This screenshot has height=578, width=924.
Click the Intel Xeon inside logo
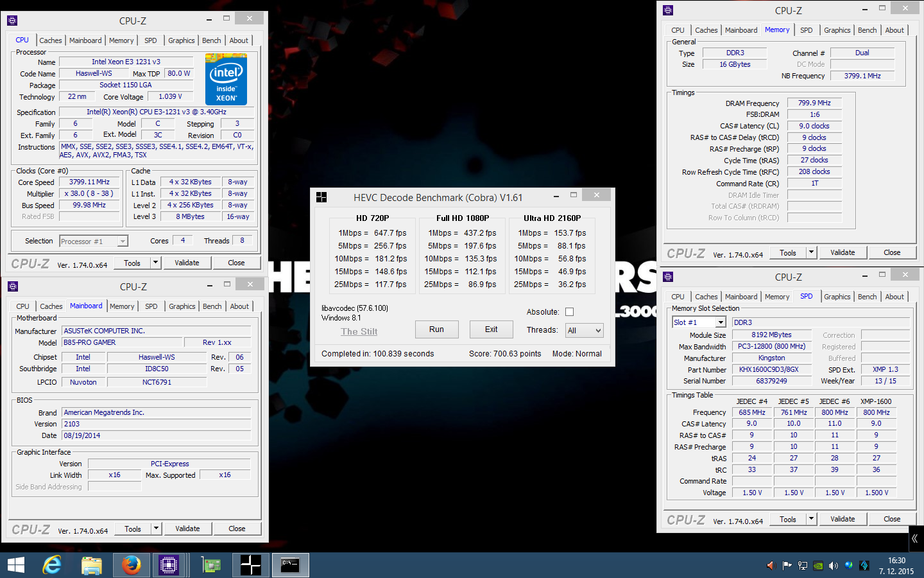pyautogui.click(x=226, y=80)
